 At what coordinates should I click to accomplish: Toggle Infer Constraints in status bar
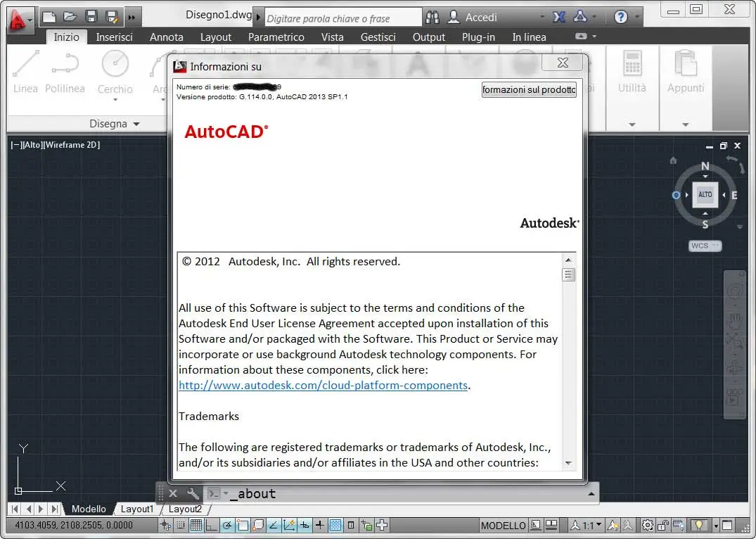165,526
